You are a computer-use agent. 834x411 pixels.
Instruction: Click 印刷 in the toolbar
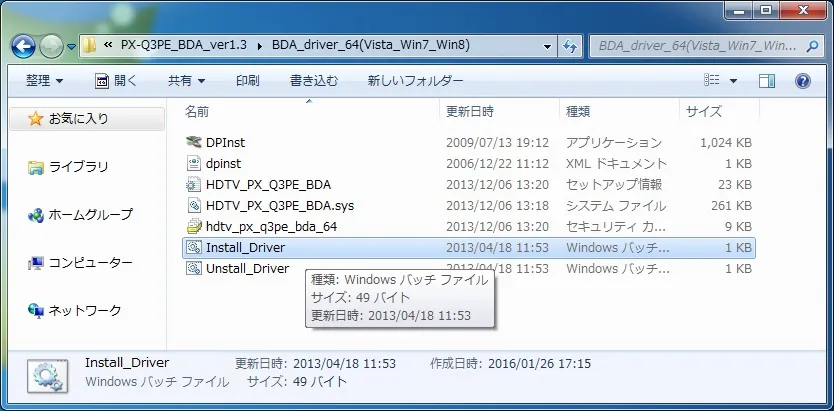pyautogui.click(x=248, y=81)
